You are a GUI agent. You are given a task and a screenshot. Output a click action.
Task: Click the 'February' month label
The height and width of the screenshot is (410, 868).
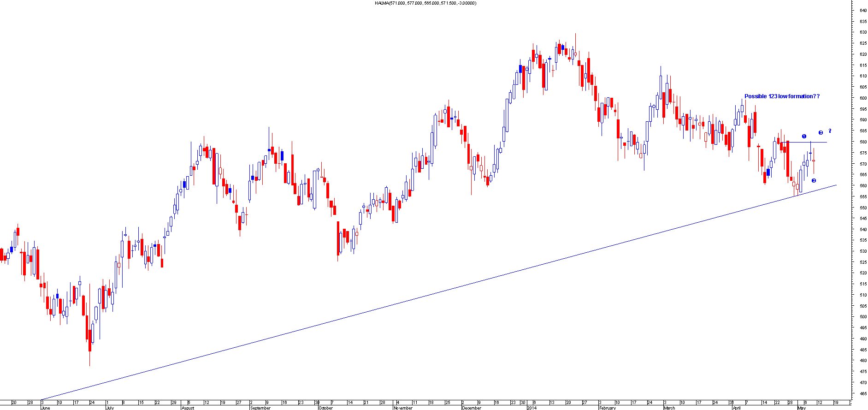(x=607, y=408)
